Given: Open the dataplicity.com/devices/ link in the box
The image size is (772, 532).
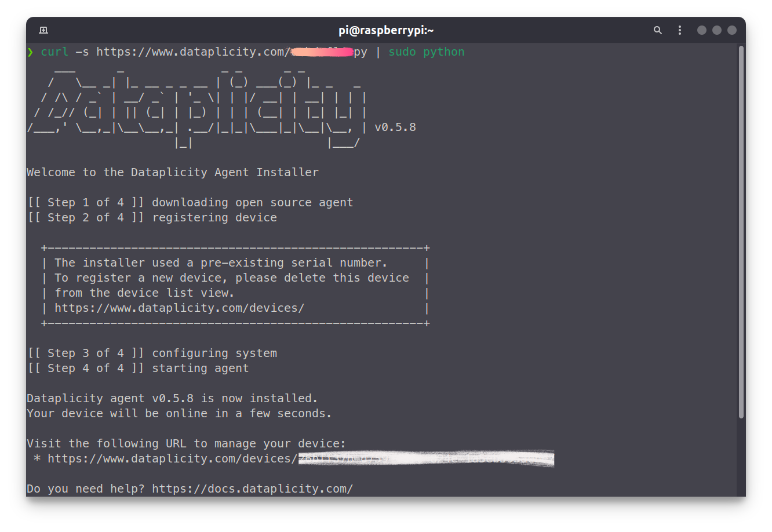Looking at the screenshot, I should [180, 308].
